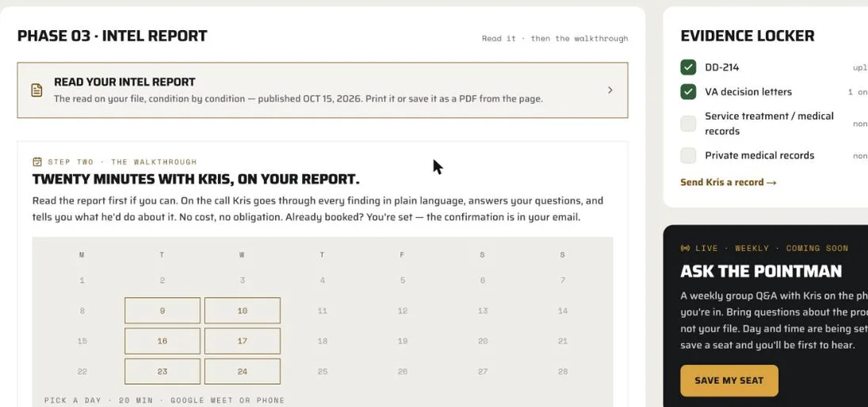Click the VA decision letters label
868x407 pixels.
748,92
